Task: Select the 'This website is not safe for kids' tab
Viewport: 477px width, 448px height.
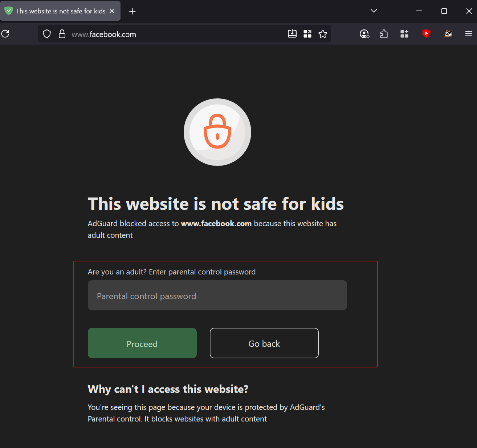Action: pyautogui.click(x=58, y=11)
